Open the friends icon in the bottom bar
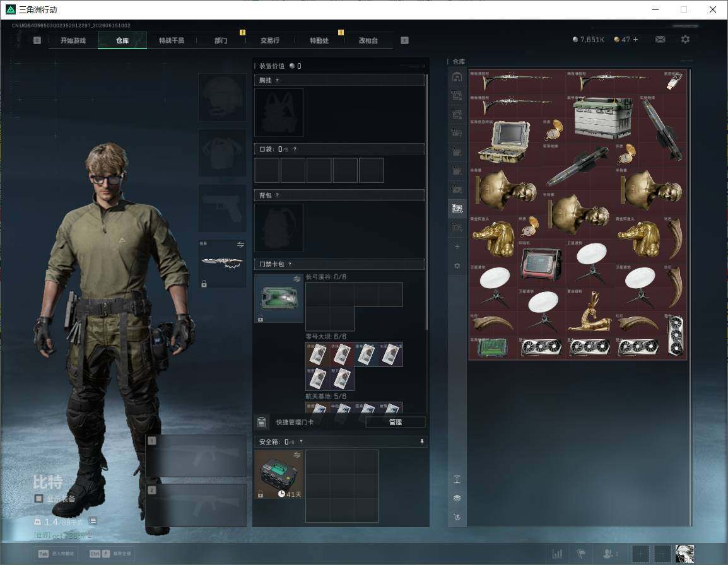Image resolution: width=728 pixels, height=565 pixels. pyautogui.click(x=609, y=554)
